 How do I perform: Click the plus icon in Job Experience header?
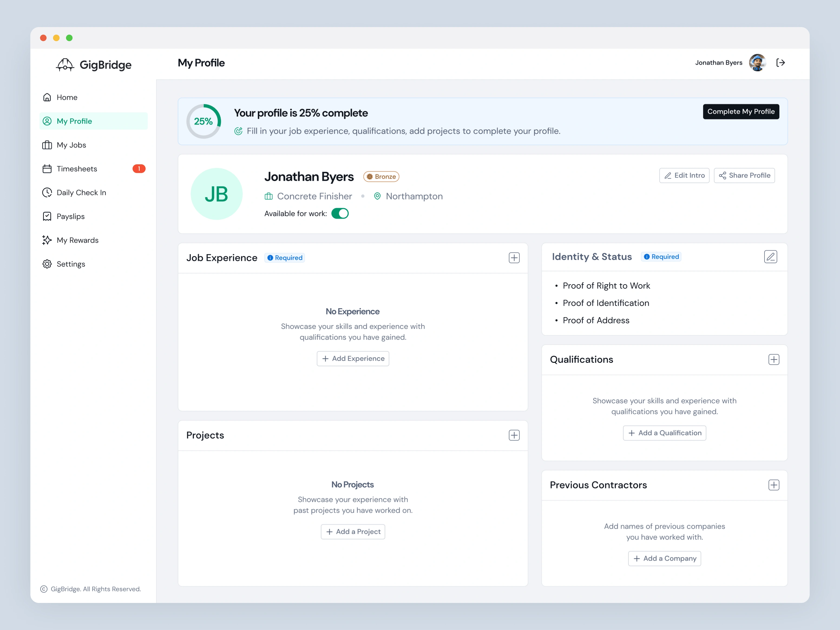[514, 258]
